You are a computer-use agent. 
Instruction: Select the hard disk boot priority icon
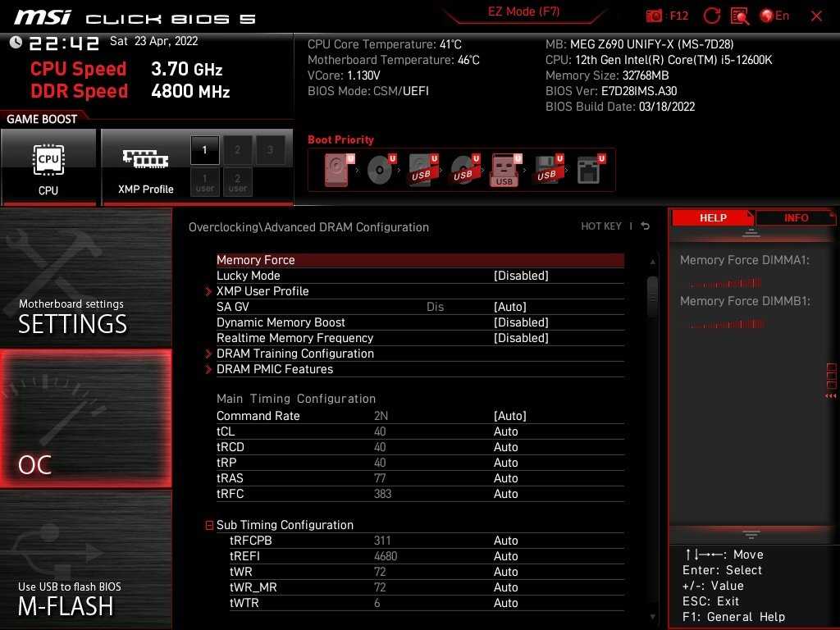337,171
